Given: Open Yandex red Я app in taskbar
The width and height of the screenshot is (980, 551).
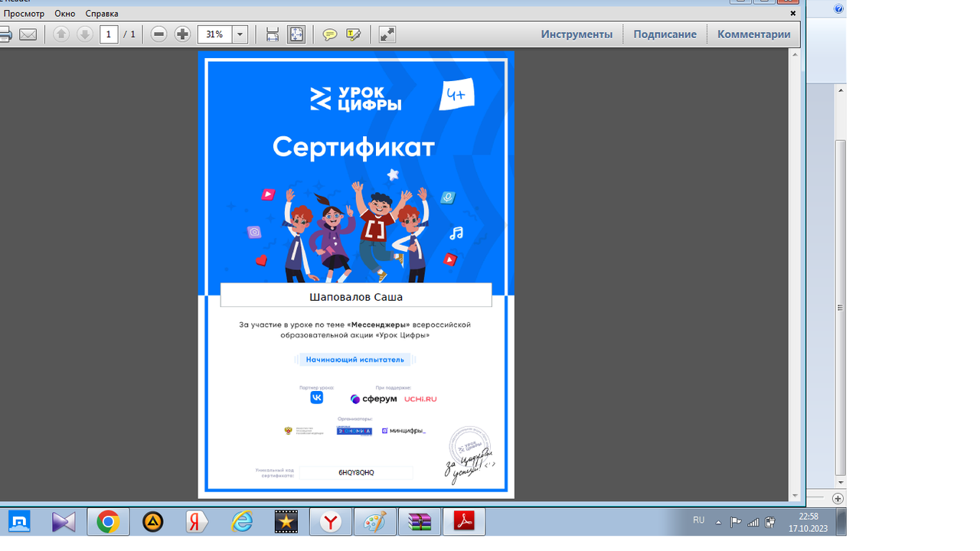Looking at the screenshot, I should pos(197,522).
